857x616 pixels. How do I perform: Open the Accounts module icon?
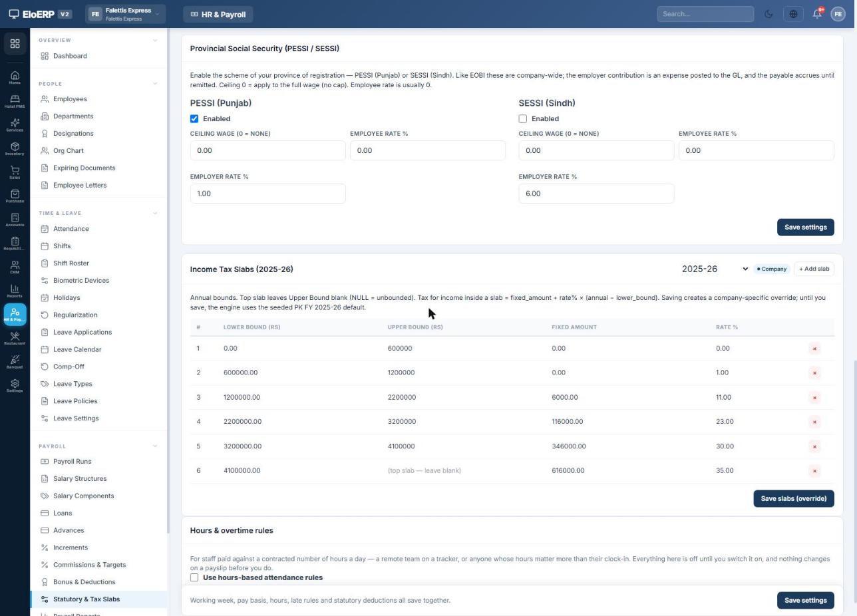tap(15, 220)
